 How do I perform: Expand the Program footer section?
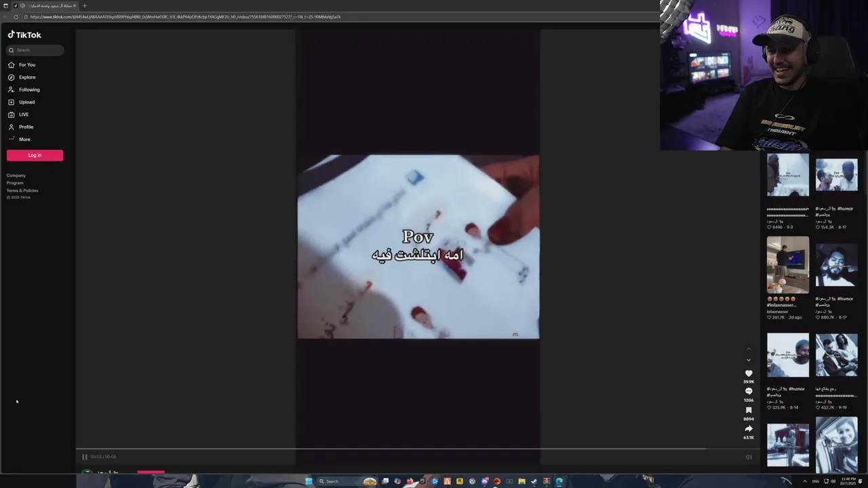(x=15, y=183)
